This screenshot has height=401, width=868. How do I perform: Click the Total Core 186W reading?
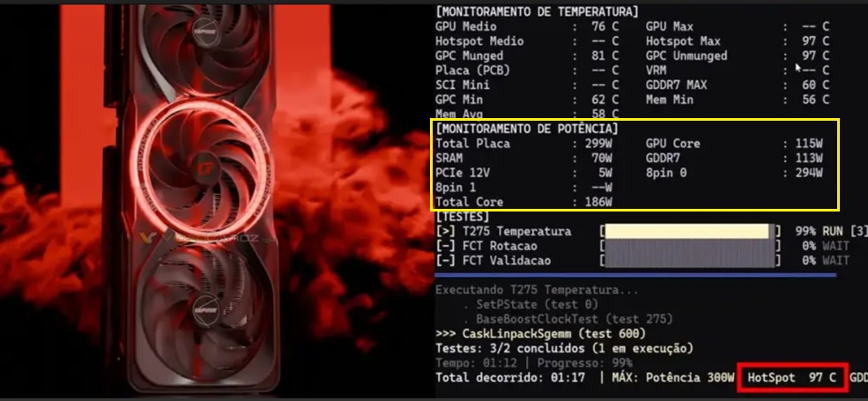tap(523, 202)
